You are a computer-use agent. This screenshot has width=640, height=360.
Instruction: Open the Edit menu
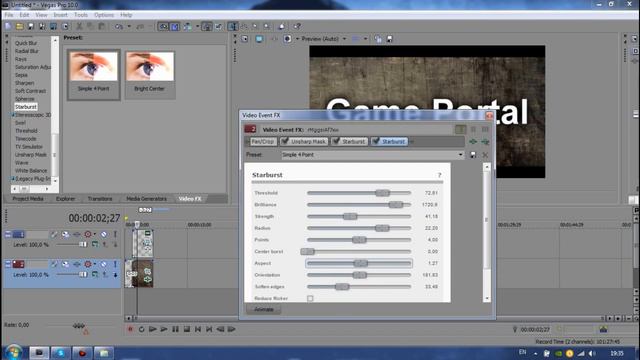click(x=24, y=15)
